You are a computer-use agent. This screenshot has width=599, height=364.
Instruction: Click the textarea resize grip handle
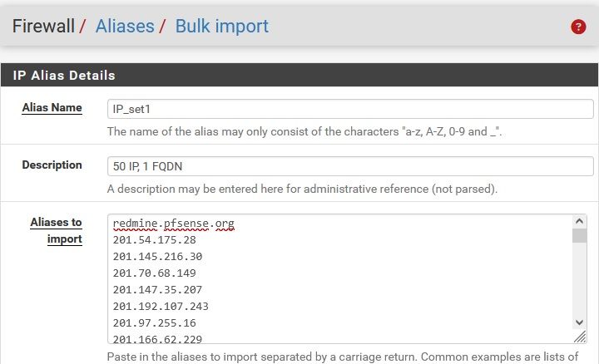coord(579,337)
